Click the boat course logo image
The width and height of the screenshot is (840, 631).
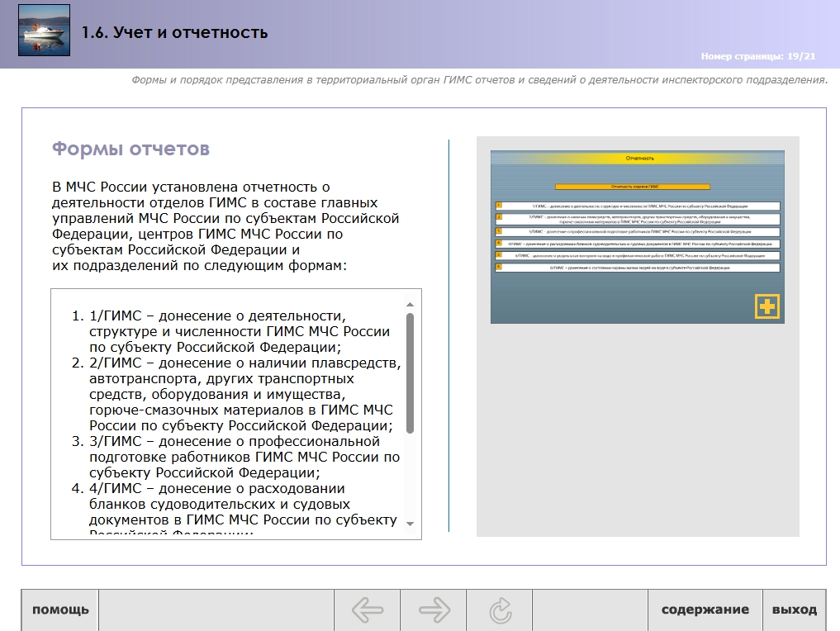point(44,31)
